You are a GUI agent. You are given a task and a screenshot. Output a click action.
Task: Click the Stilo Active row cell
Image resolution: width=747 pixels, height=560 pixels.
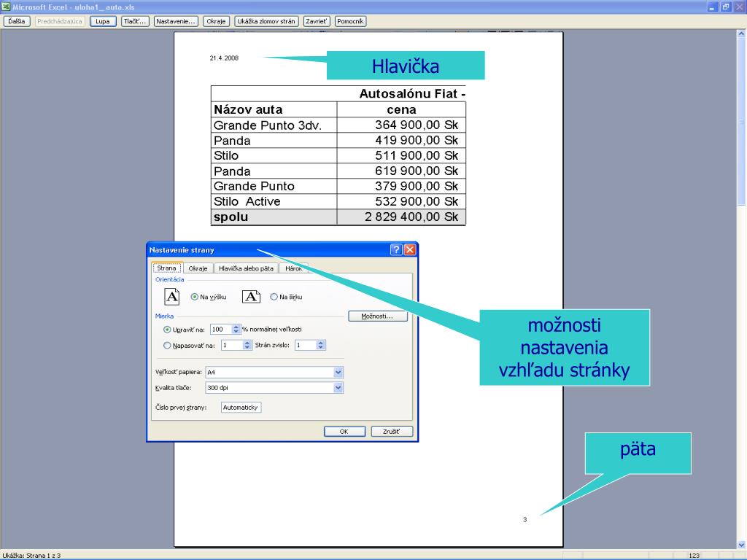click(274, 201)
